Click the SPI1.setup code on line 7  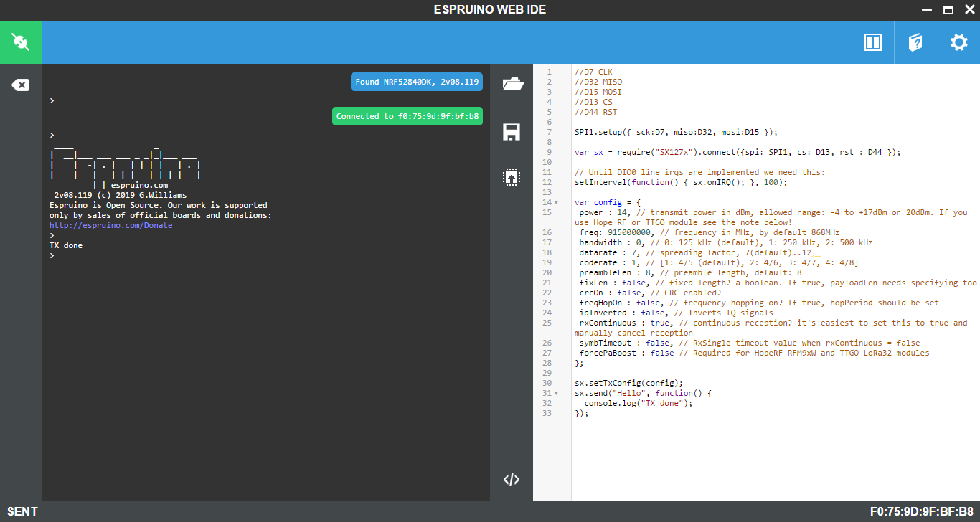(676, 132)
